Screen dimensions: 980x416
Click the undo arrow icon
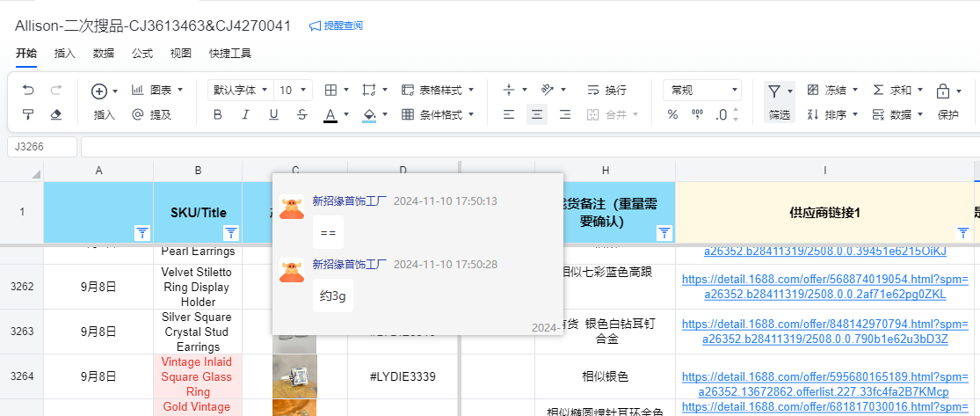(28, 90)
